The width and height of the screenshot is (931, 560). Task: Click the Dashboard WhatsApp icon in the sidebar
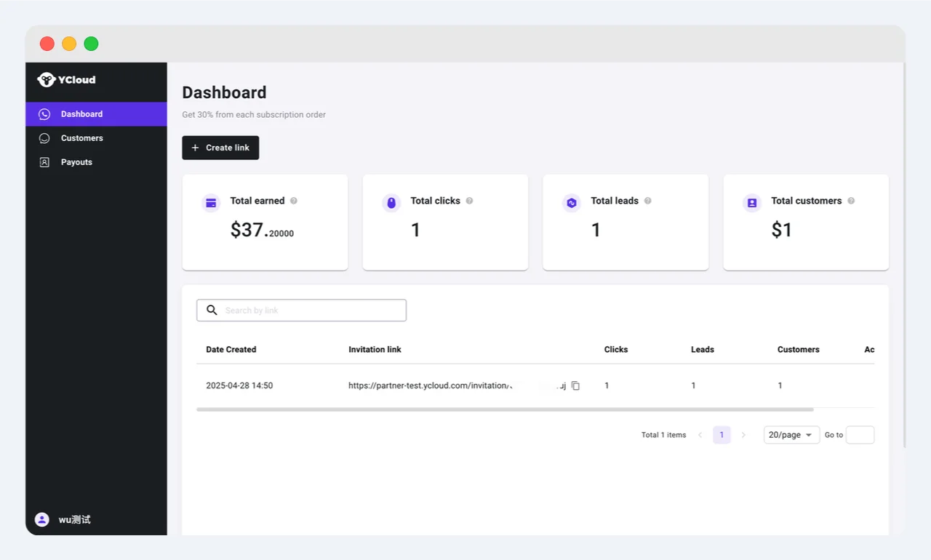coord(44,114)
